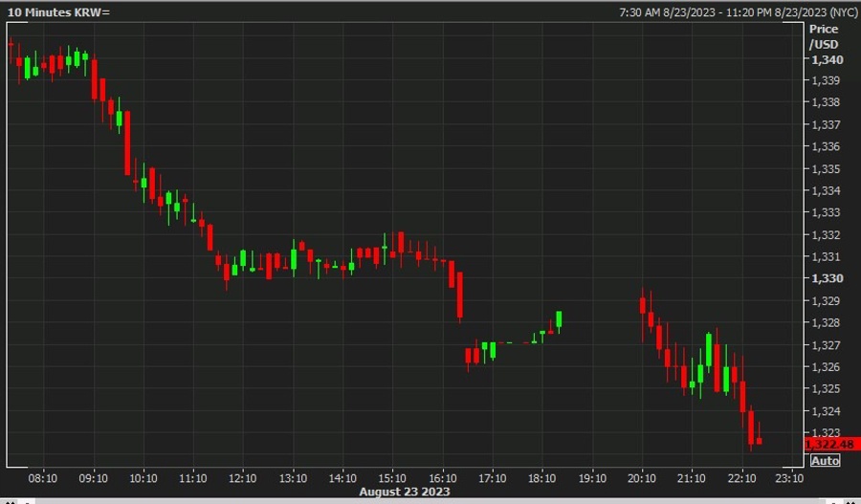
Task: Click the 17:10 time axis label
Action: (x=492, y=478)
